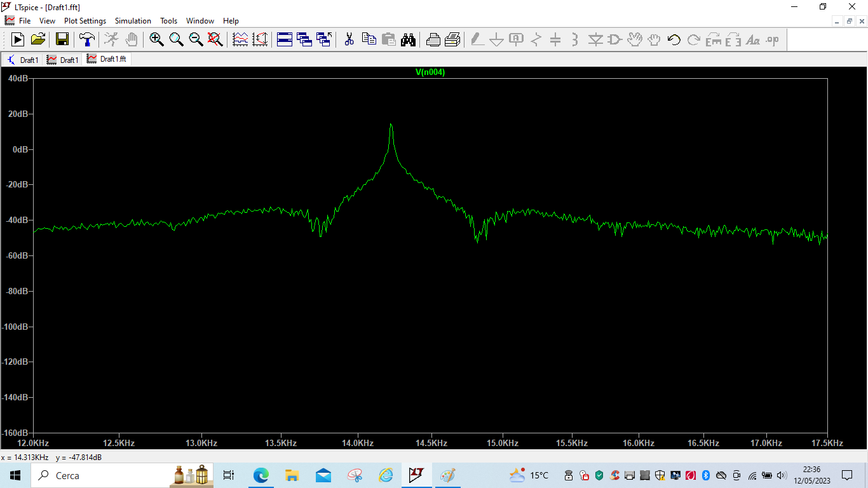Click the Text Aa icon
This screenshot has width=868, height=488.
752,39
